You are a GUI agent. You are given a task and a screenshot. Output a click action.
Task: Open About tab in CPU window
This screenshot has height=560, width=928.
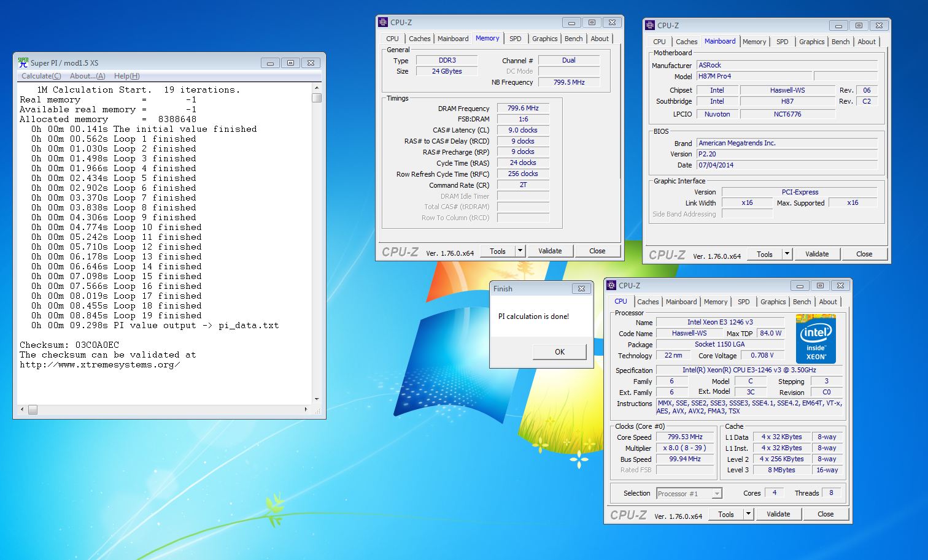click(x=828, y=302)
